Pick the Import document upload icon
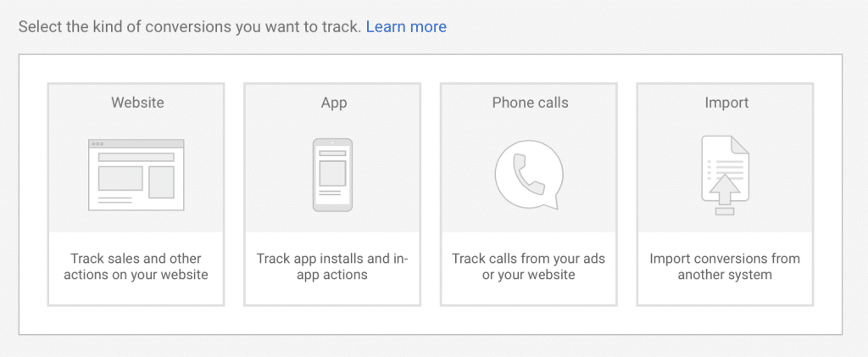This screenshot has height=357, width=868. (x=726, y=176)
